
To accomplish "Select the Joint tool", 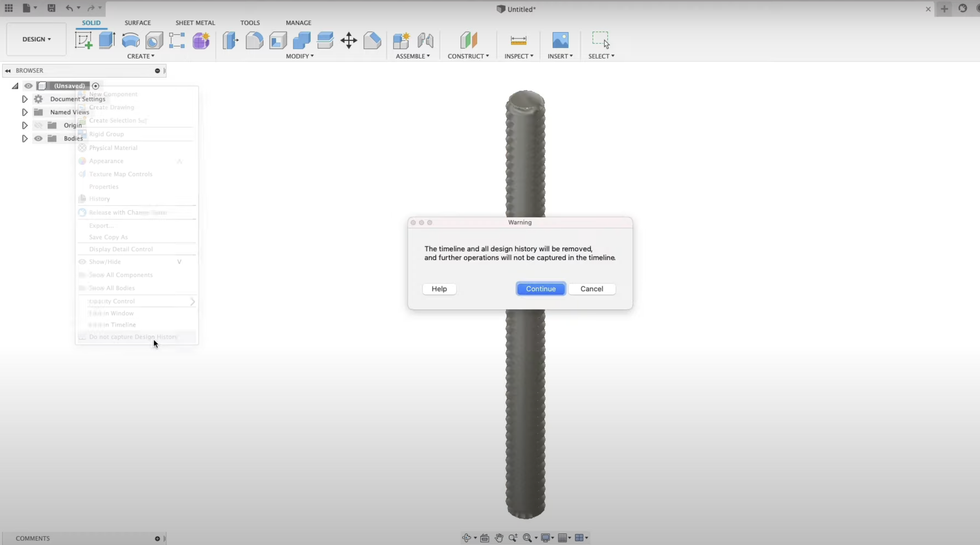I will coord(425,40).
